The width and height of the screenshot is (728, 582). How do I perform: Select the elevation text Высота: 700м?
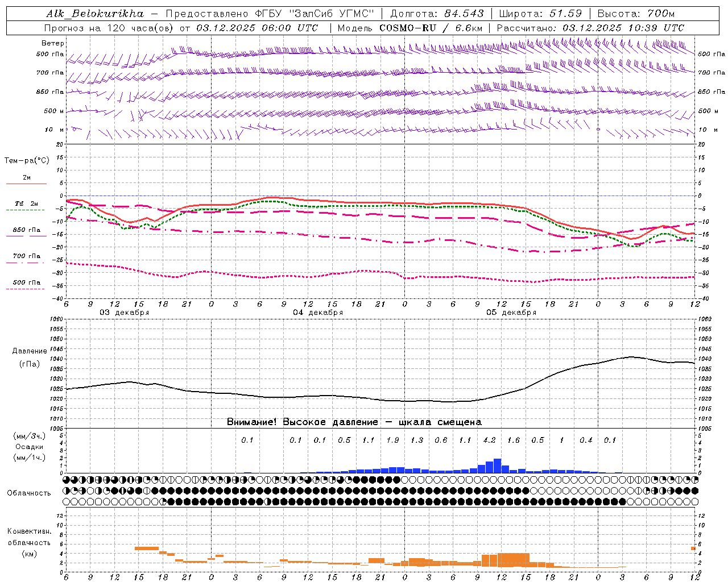pyautogui.click(x=636, y=14)
